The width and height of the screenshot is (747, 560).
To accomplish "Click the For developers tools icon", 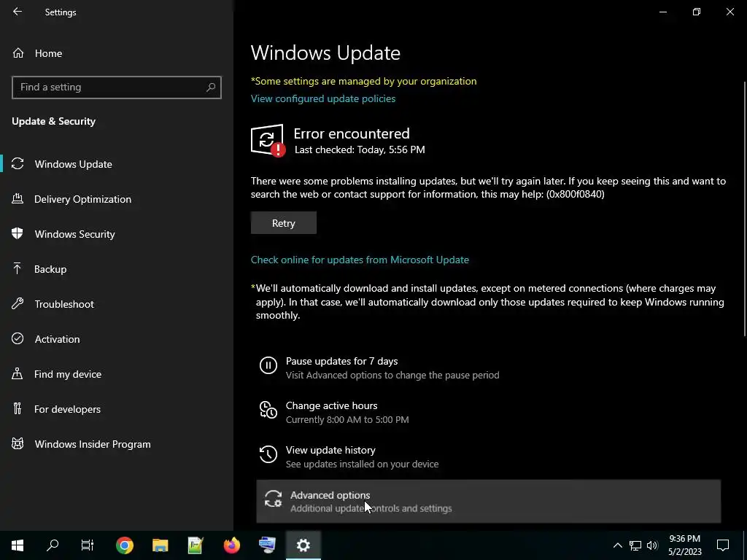I will (x=18, y=408).
